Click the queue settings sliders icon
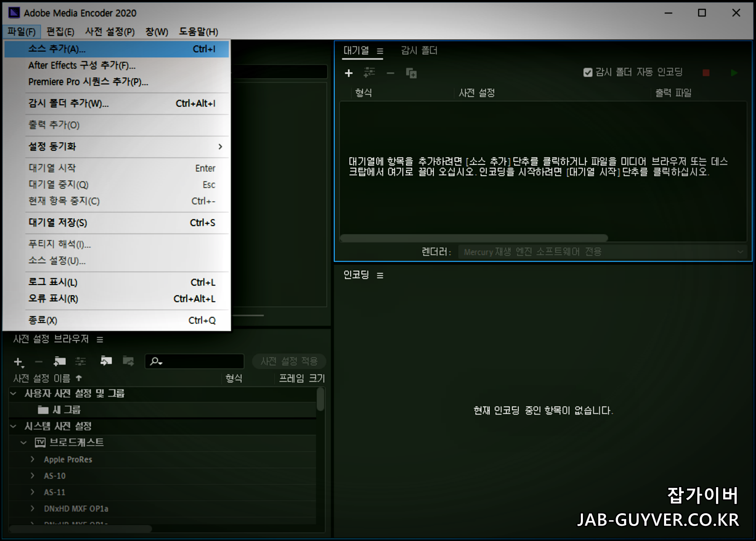Screen dimensions: 756x541 point(370,73)
